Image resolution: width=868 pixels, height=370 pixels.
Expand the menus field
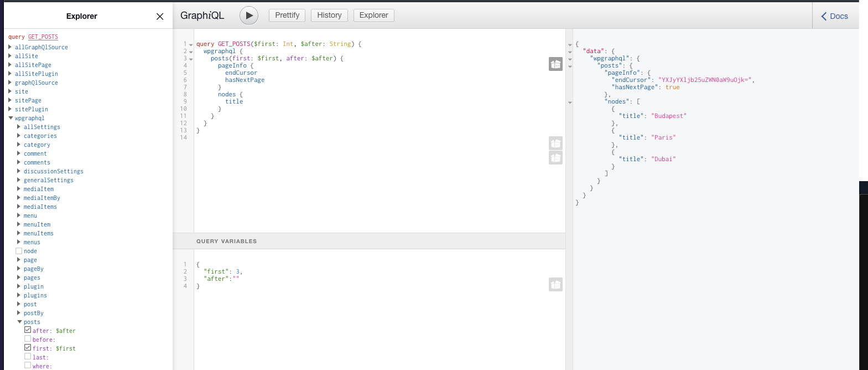pyautogui.click(x=19, y=242)
